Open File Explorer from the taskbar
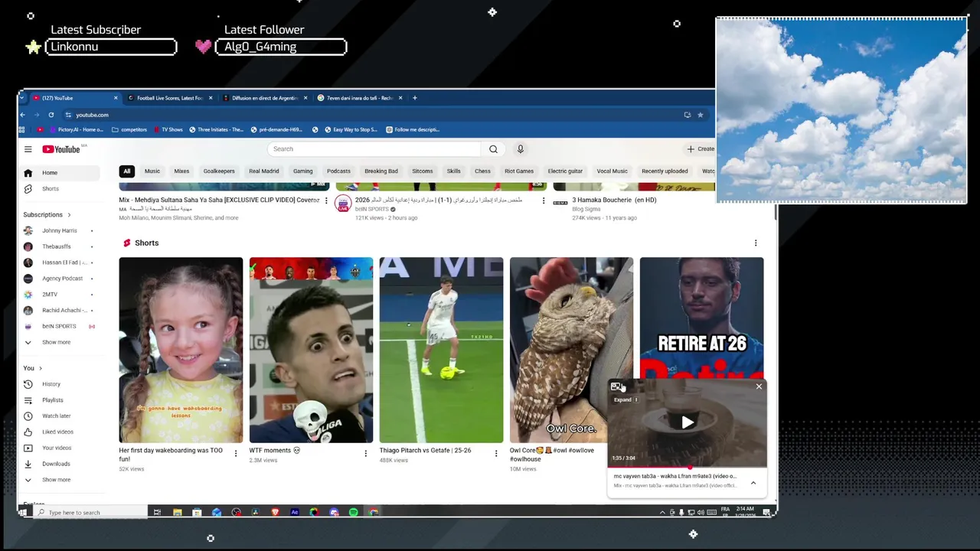This screenshot has height=551, width=980. point(177,512)
